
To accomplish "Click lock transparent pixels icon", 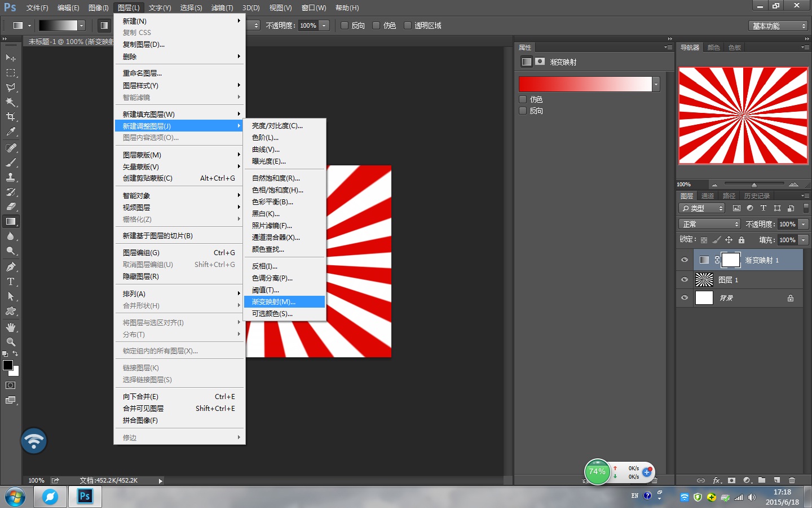I will (704, 240).
